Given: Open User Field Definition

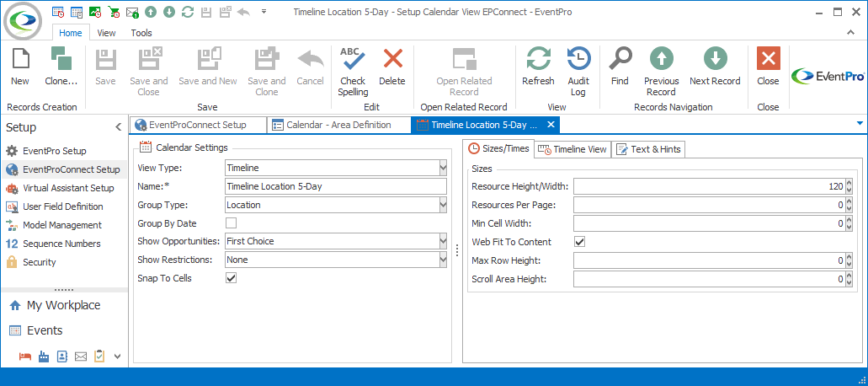Looking at the screenshot, I should click(x=64, y=206).
